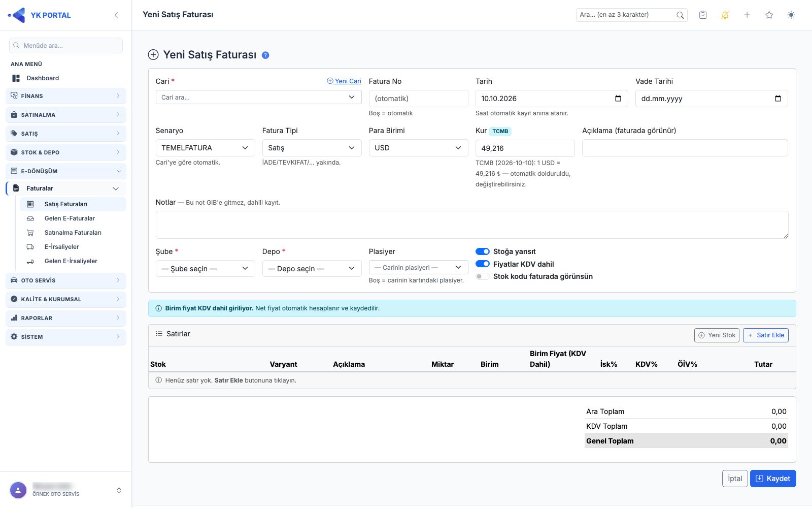This screenshot has height=508, width=812.
Task: Click the Kaydet button
Action: [x=773, y=479]
